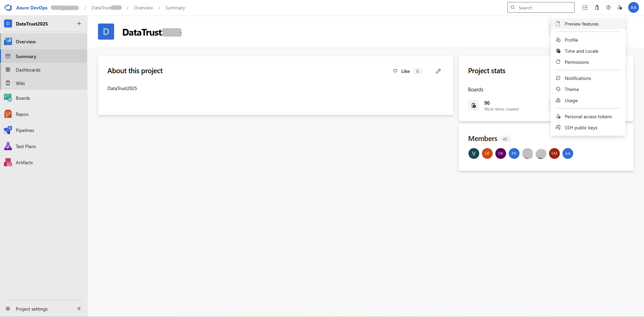The height and width of the screenshot is (317, 644).
Task: Click the Overview sidebar icon
Action: point(8,42)
